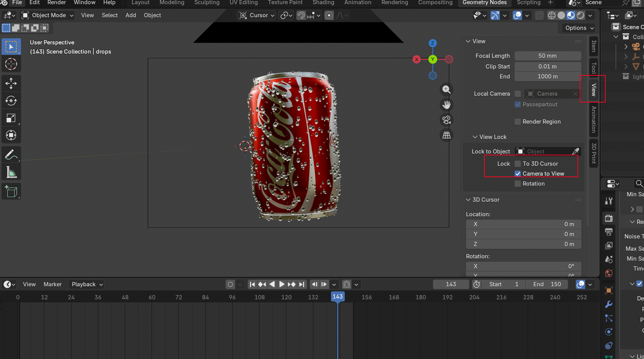Select the Rotate tool
644x359 pixels.
[11, 101]
